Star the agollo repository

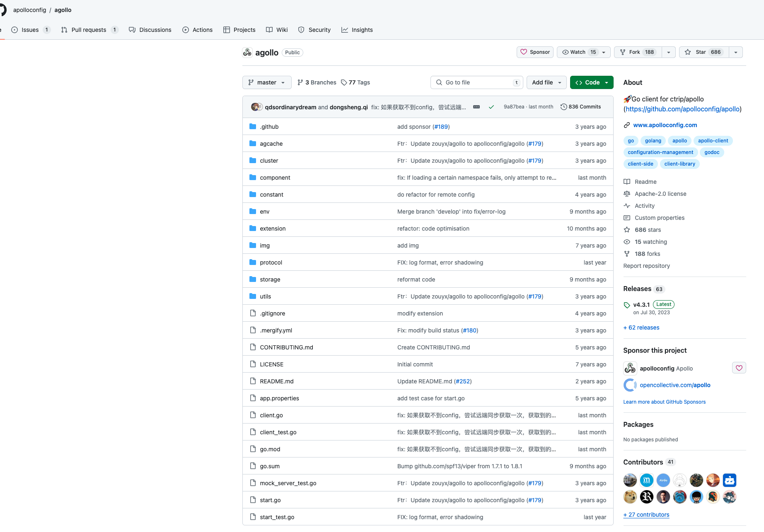704,52
